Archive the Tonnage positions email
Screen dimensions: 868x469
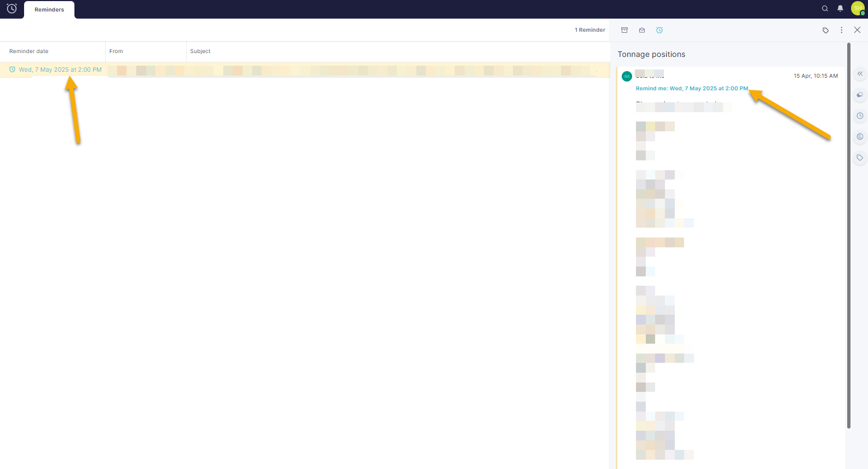click(x=624, y=30)
